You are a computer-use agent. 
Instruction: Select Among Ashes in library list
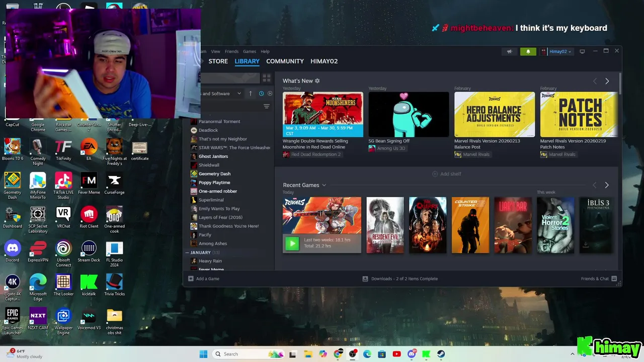(213, 243)
